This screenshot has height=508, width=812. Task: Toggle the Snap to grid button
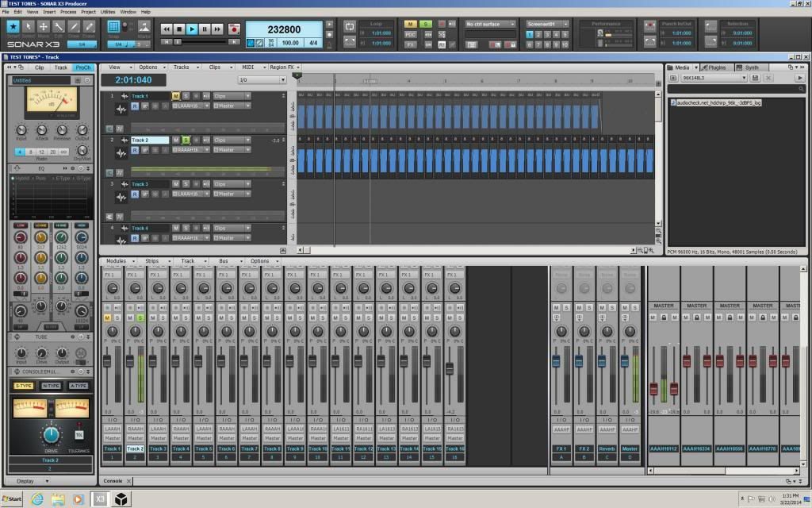pos(113,26)
